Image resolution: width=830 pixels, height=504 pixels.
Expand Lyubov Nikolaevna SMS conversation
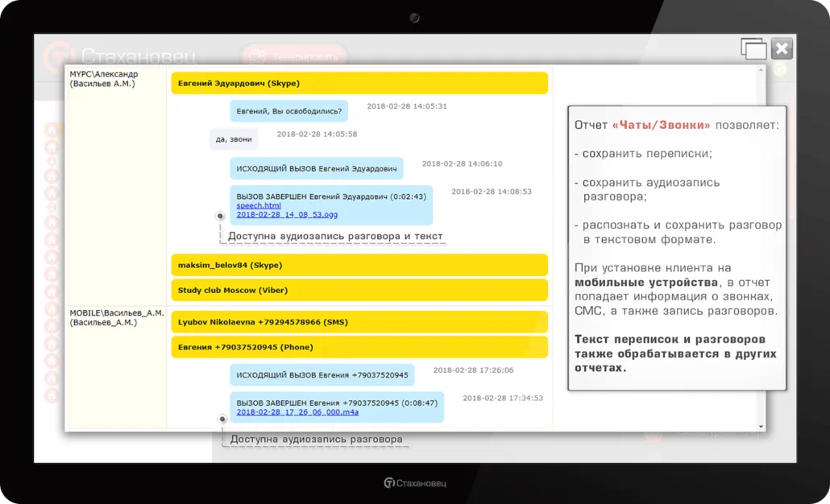359,322
